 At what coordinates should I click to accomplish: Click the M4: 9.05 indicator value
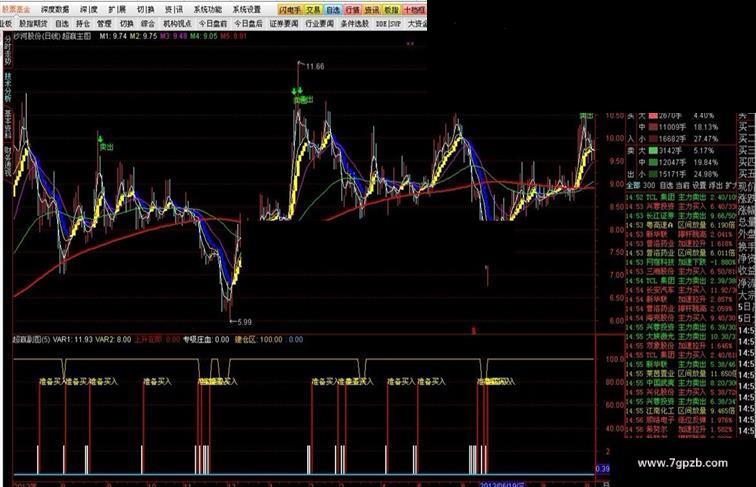pyautogui.click(x=203, y=36)
